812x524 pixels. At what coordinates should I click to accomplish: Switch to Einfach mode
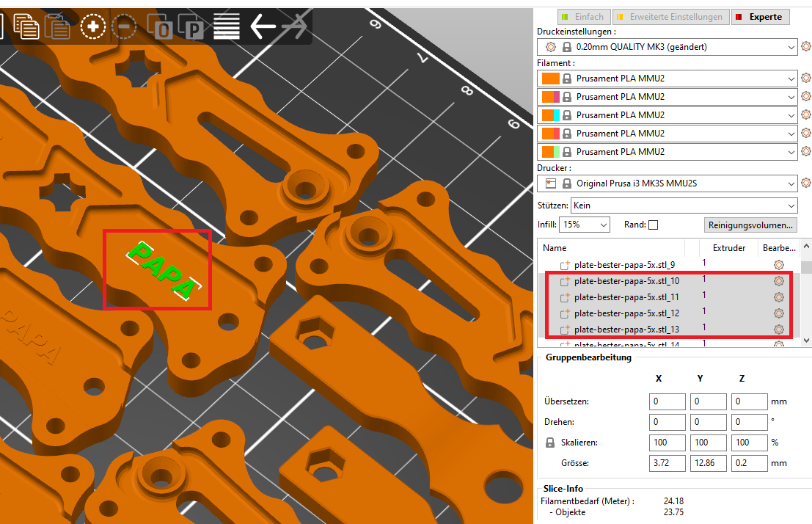click(582, 17)
